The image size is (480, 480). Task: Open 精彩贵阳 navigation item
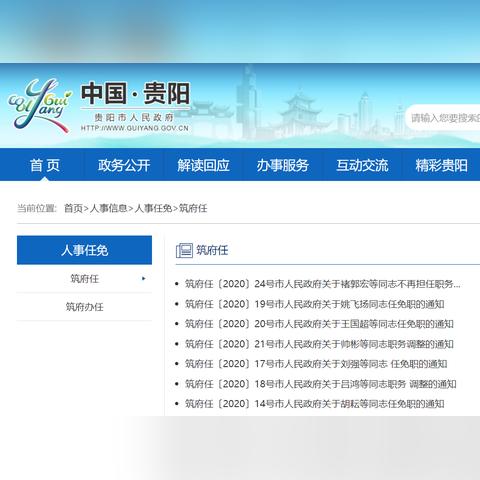[441, 165]
